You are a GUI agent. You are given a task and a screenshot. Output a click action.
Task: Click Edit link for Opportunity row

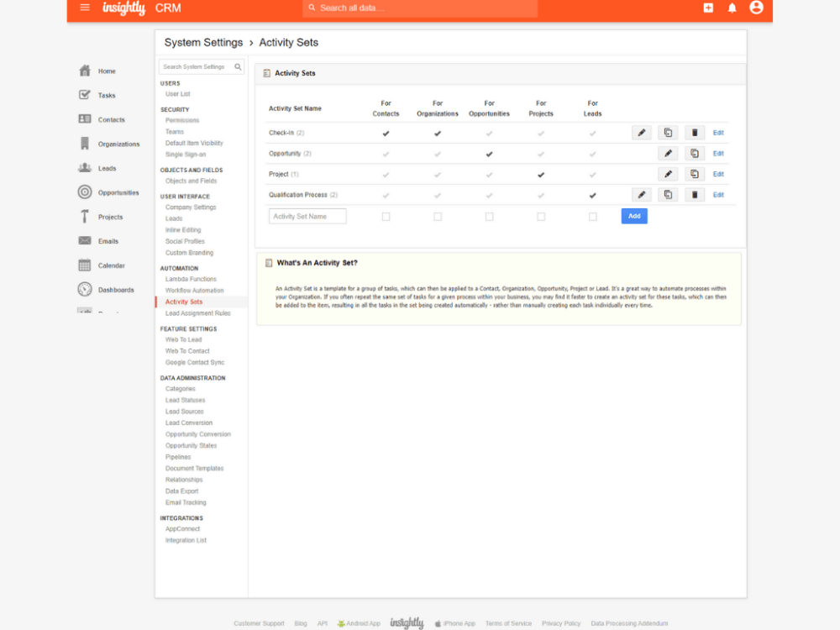click(718, 153)
